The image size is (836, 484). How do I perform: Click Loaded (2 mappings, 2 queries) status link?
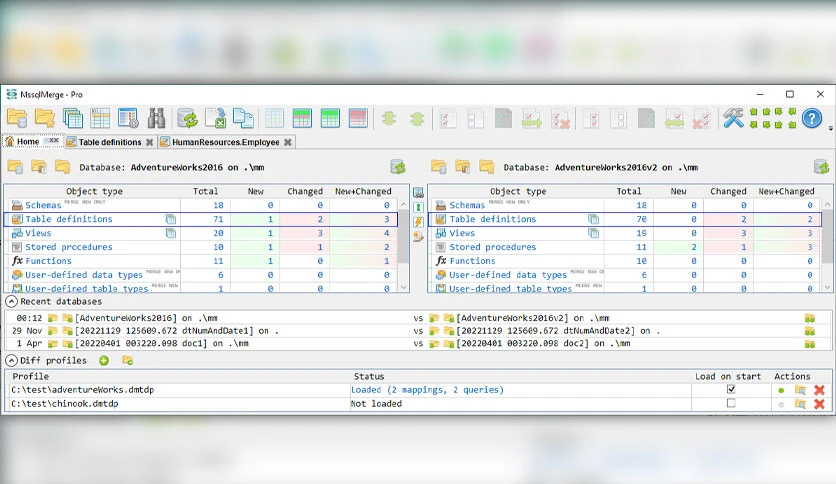tap(427, 390)
